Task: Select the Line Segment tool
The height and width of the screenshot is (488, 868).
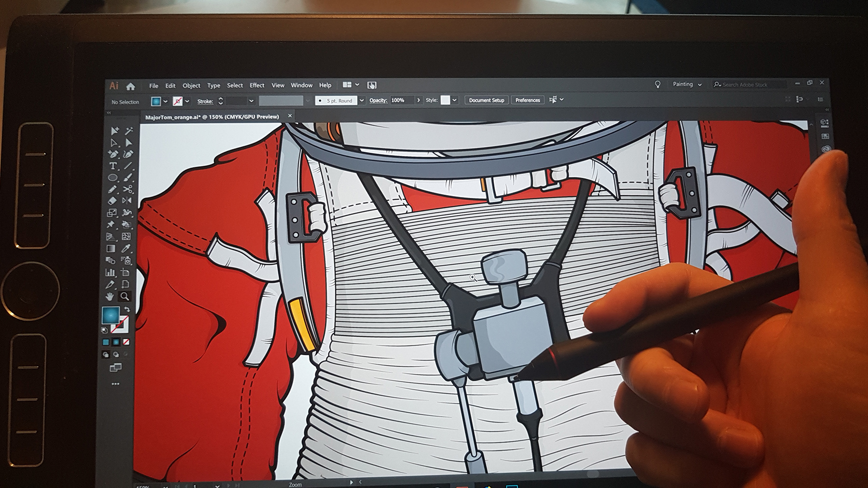Action: coord(128,166)
